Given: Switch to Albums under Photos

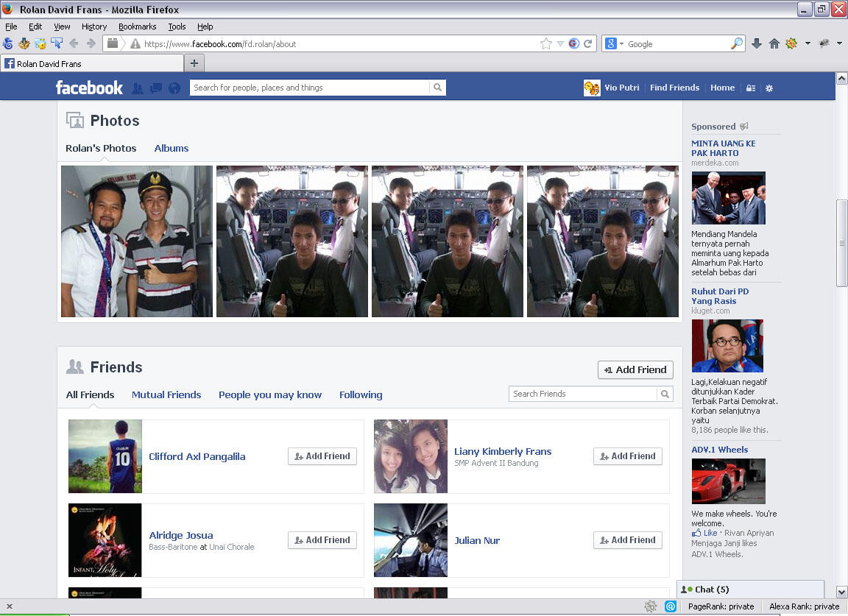Looking at the screenshot, I should pos(172,148).
